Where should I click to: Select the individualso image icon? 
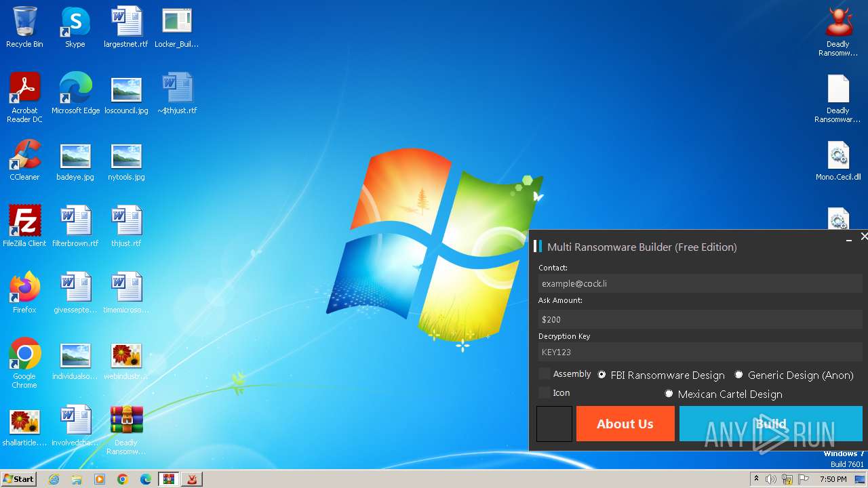coord(75,360)
